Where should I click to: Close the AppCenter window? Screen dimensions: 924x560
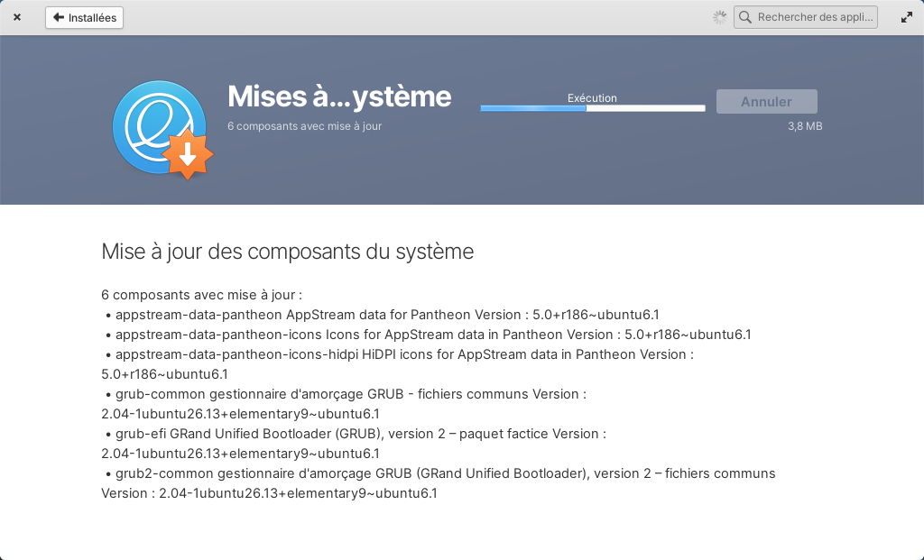coord(17,17)
